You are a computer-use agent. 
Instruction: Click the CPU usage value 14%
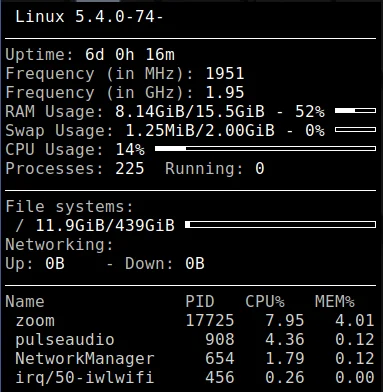tap(130, 150)
